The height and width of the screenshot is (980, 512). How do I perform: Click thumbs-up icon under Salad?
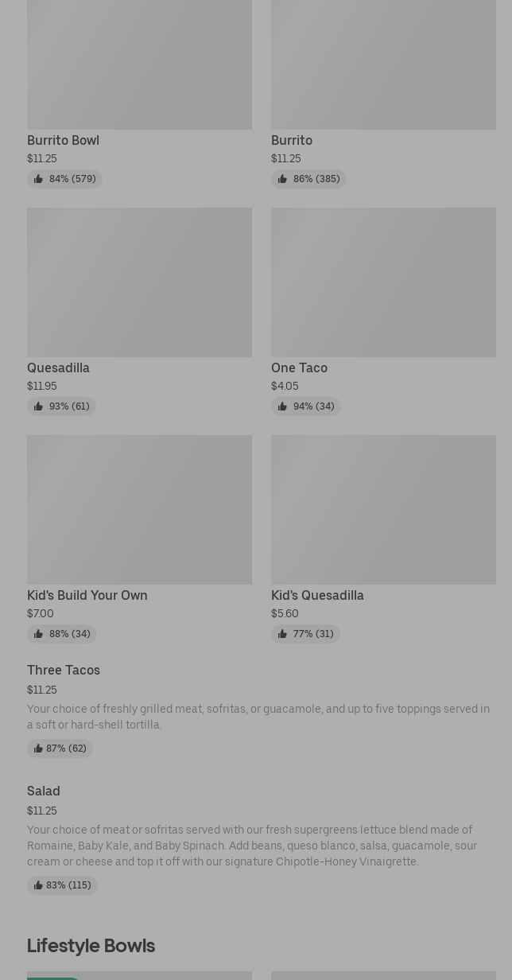(38, 885)
